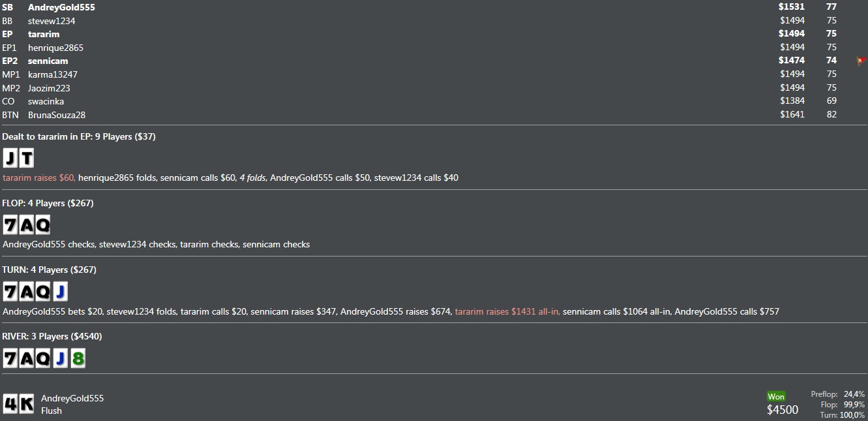Select player BrunaSouza28 on the BTN
Viewport: 868px width, 421px height.
57,115
